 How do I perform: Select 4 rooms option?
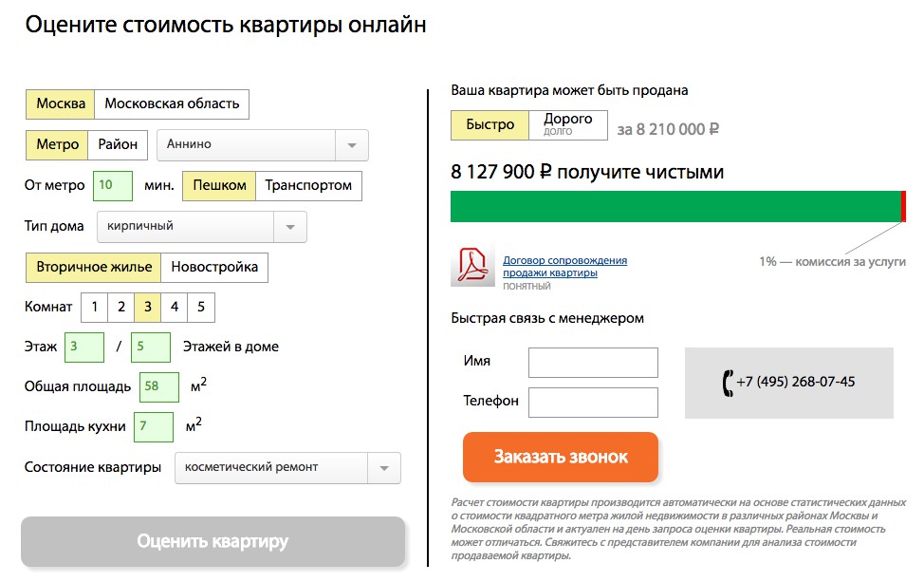tap(175, 308)
